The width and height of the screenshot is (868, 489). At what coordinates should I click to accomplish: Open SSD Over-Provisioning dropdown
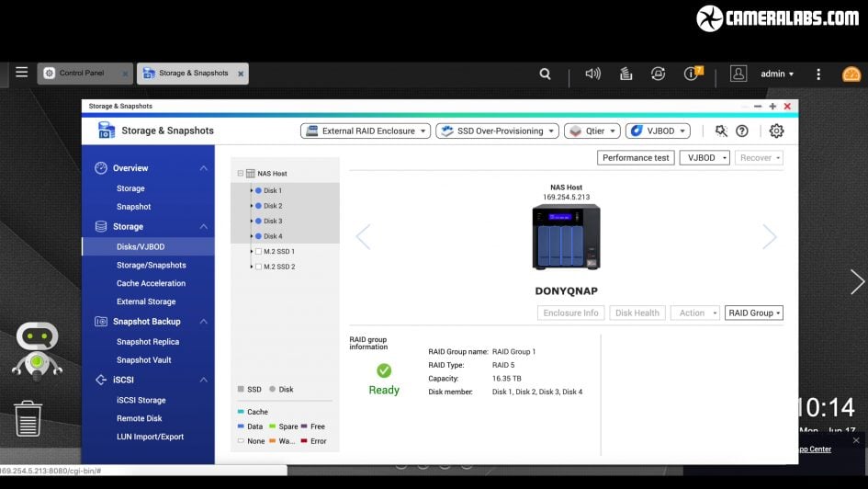pos(497,131)
